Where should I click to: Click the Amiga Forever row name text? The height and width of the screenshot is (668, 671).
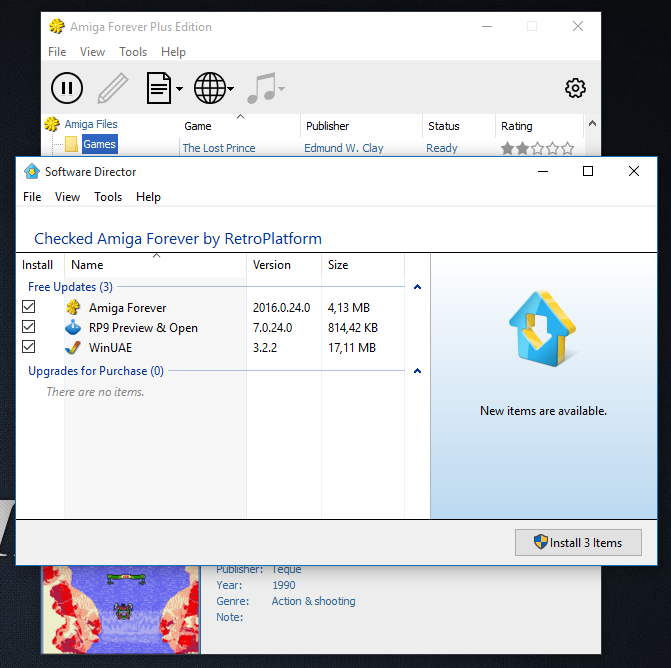coord(128,308)
